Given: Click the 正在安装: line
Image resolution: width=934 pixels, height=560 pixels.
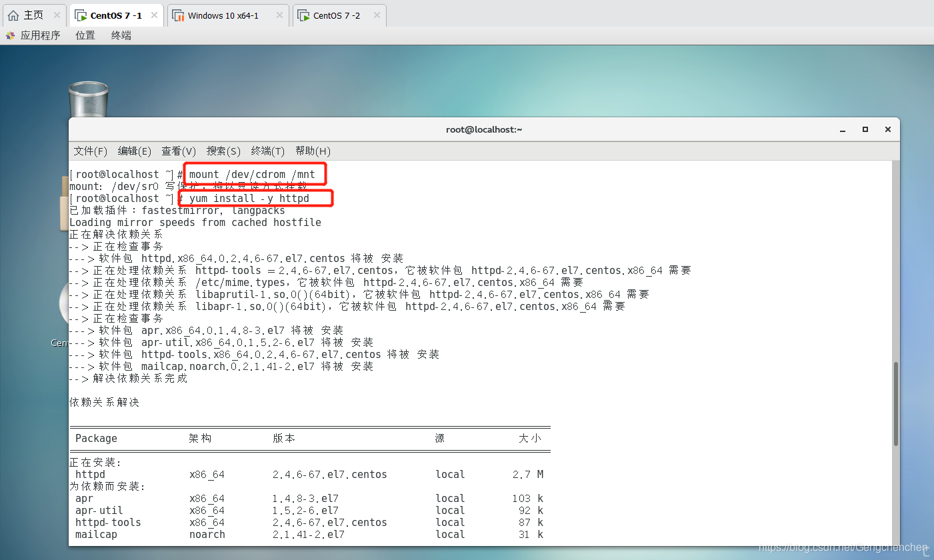Looking at the screenshot, I should click(95, 463).
